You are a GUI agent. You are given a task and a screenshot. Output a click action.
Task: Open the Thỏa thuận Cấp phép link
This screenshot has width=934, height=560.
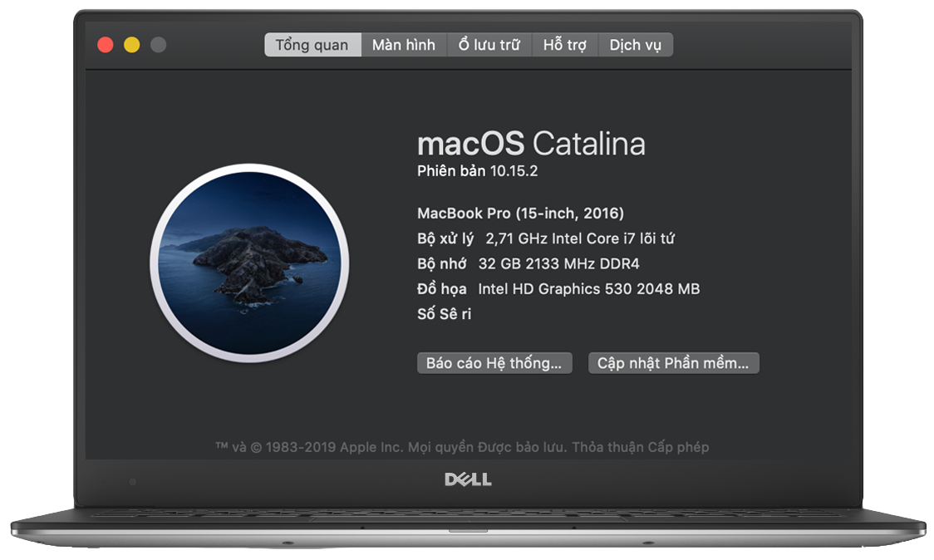click(641, 447)
